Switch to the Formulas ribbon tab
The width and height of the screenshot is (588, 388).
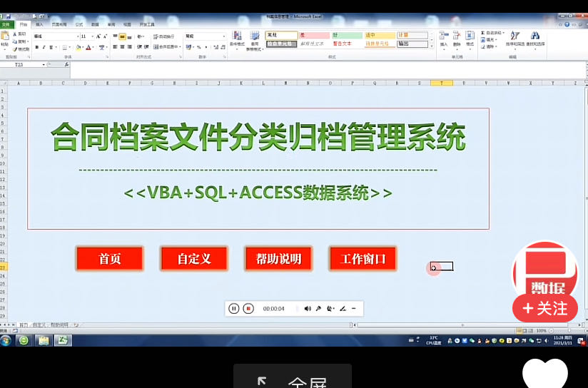coord(79,25)
